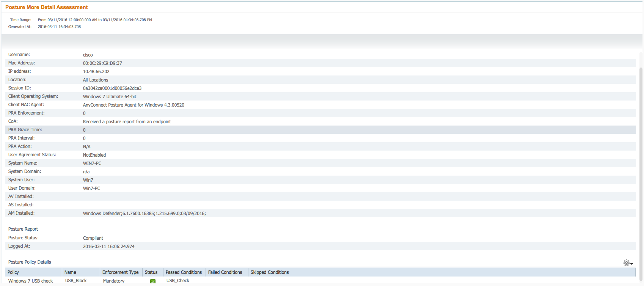Select IP address 10.48.66.202
644x286 pixels.
[96, 72]
